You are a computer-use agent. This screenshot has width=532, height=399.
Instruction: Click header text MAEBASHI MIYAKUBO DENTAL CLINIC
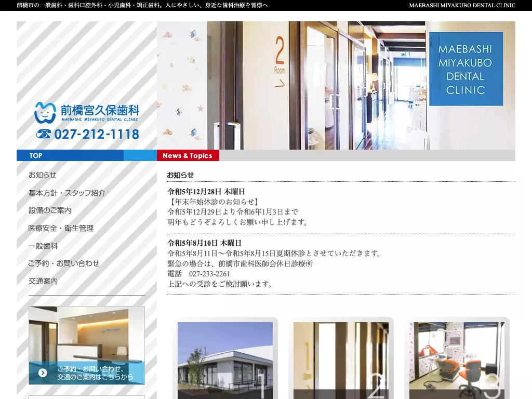point(462,5)
